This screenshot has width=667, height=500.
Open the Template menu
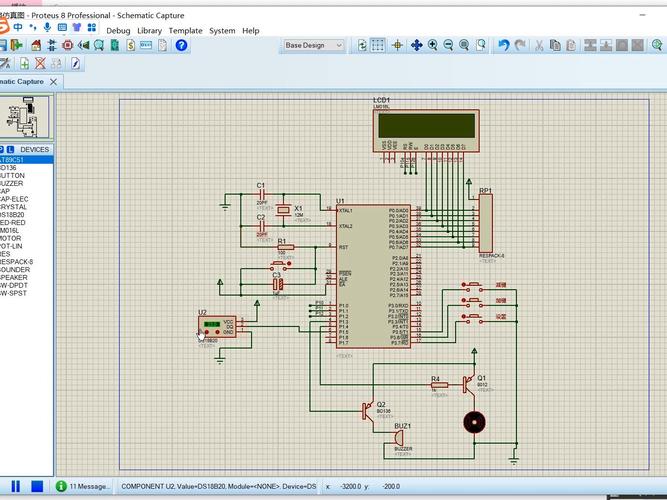185,31
